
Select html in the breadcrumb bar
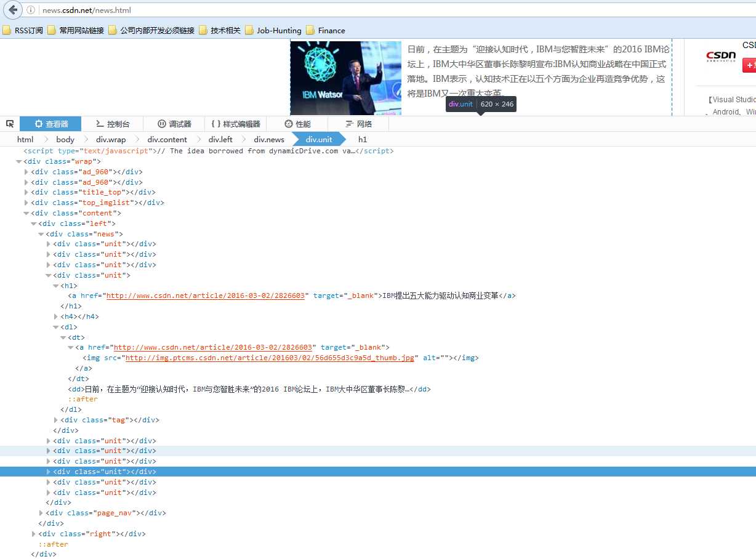25,139
